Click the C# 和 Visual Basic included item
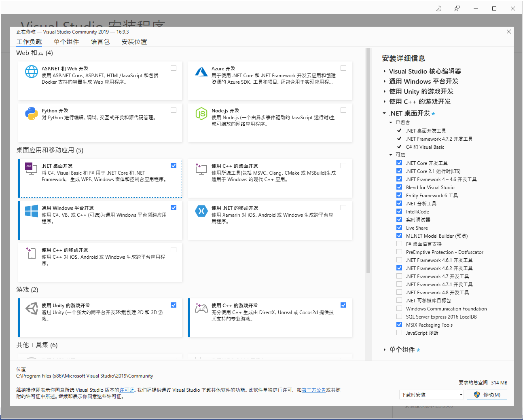 point(425,147)
